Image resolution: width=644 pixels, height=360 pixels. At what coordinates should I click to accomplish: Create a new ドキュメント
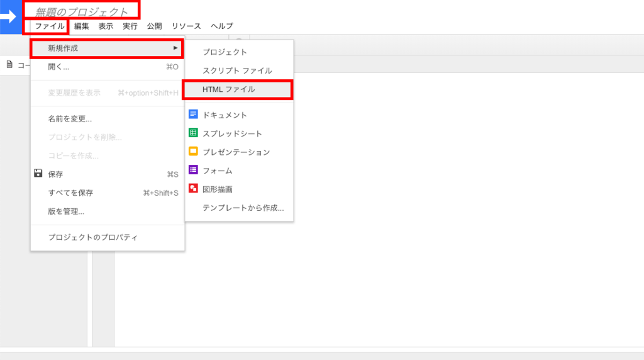(239, 115)
